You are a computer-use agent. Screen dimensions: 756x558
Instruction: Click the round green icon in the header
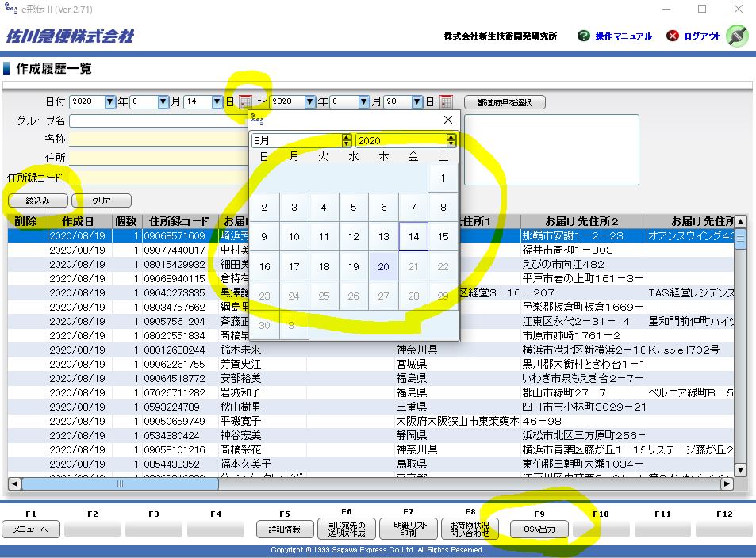point(737,36)
